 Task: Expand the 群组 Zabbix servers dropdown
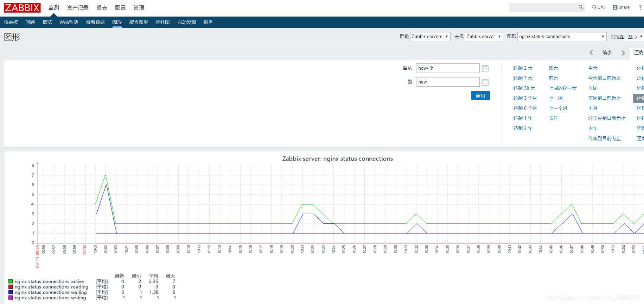click(x=430, y=37)
